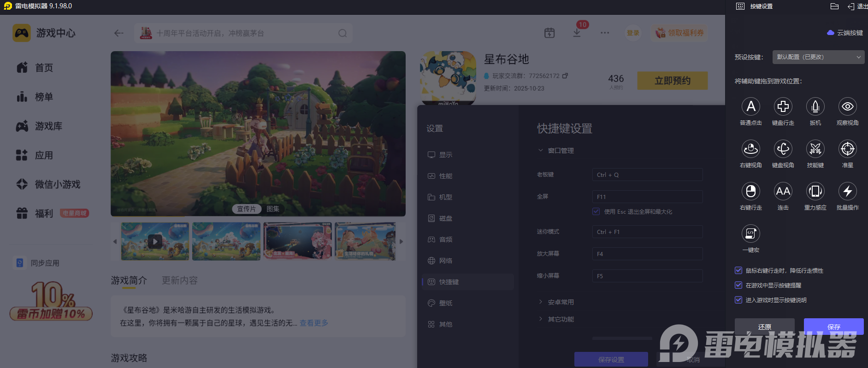Select the 技能键 skill key icon
Screen dimensions: 868x368
tap(815, 149)
